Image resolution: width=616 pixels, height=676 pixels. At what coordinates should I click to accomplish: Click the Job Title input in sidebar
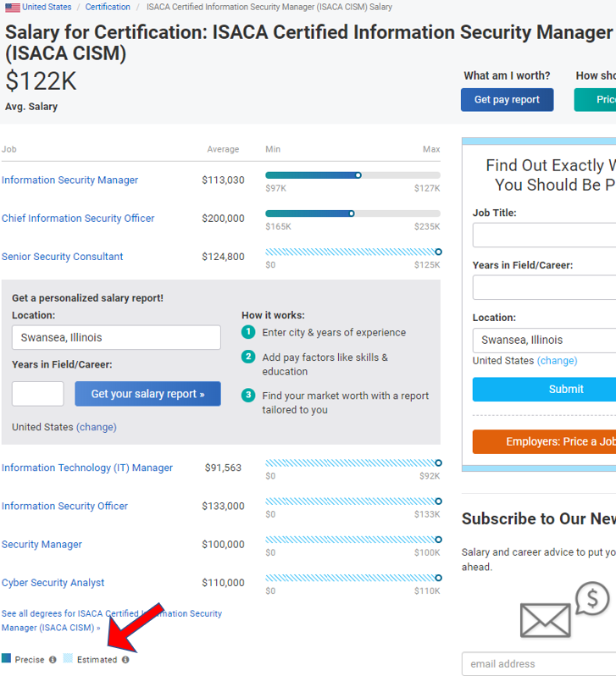(544, 235)
